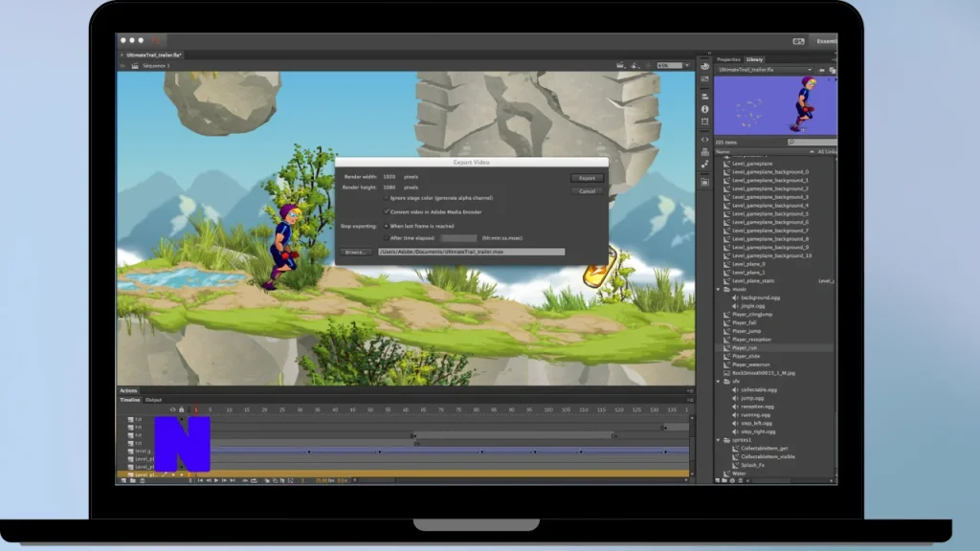Open the Swatches panel icon in dock
Image resolution: width=980 pixels, height=551 pixels.
pos(705,79)
